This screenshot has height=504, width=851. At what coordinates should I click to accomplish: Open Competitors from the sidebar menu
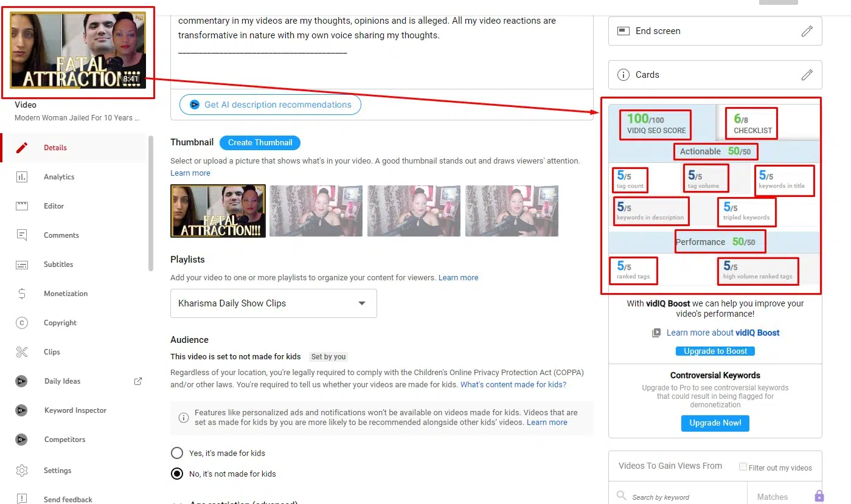pyautogui.click(x=64, y=440)
